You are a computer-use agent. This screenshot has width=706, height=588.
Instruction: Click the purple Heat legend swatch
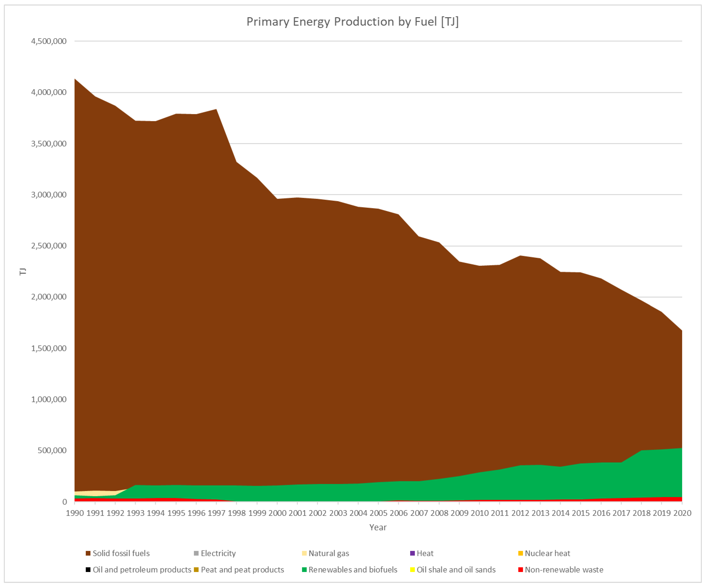[413, 553]
